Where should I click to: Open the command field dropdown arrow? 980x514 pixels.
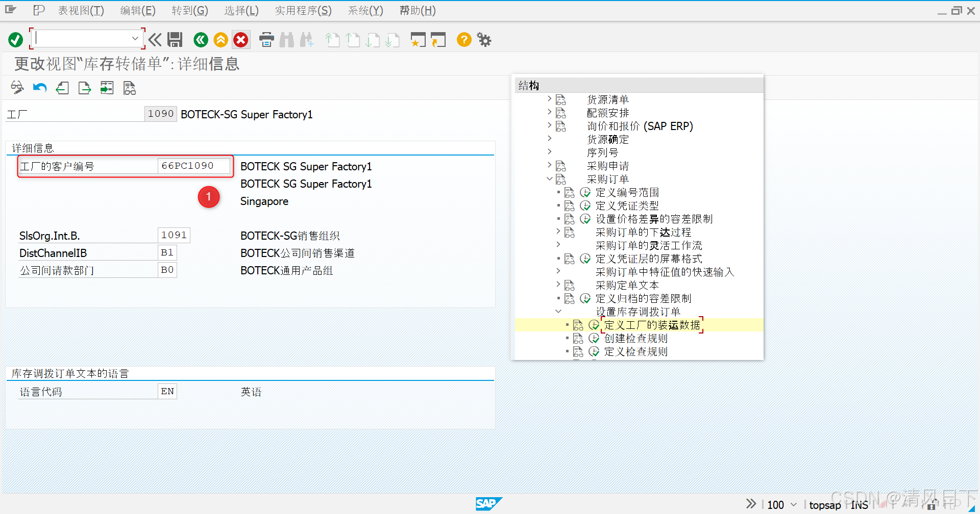click(x=135, y=39)
